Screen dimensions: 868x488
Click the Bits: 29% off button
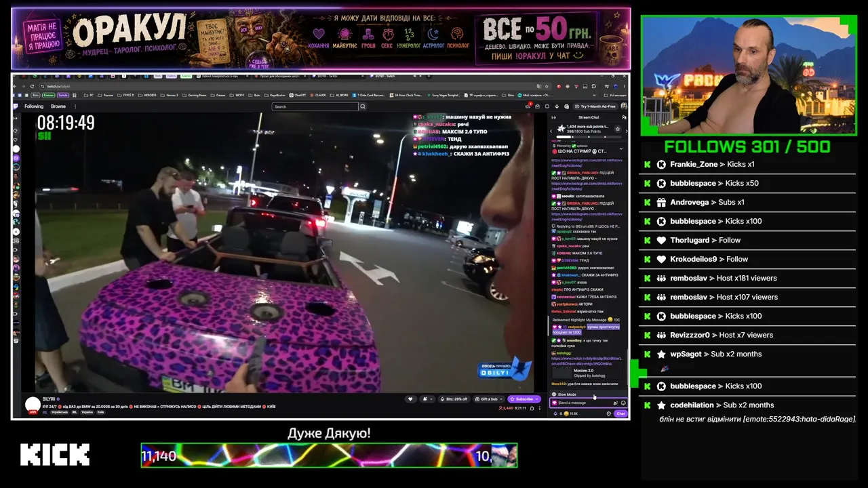[x=454, y=399]
